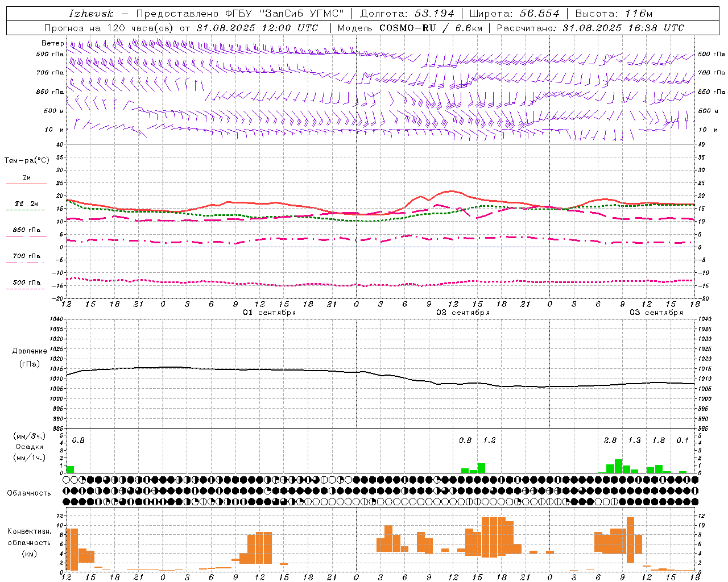Screen dimensions: 728x582
Task: Click the dashed line sample under Td 2м legend
Action: [x=25, y=210]
